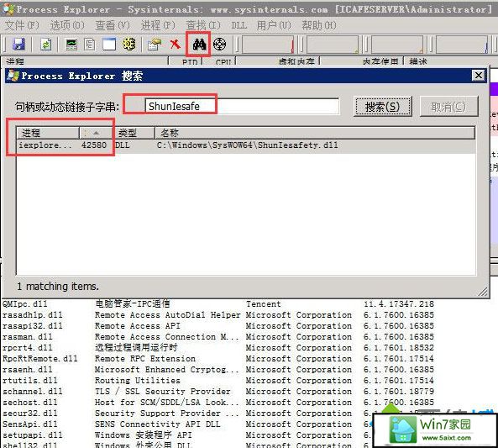The height and width of the screenshot is (448, 498).
Task: Click the yellow gear DLL view icon
Action: (129, 45)
